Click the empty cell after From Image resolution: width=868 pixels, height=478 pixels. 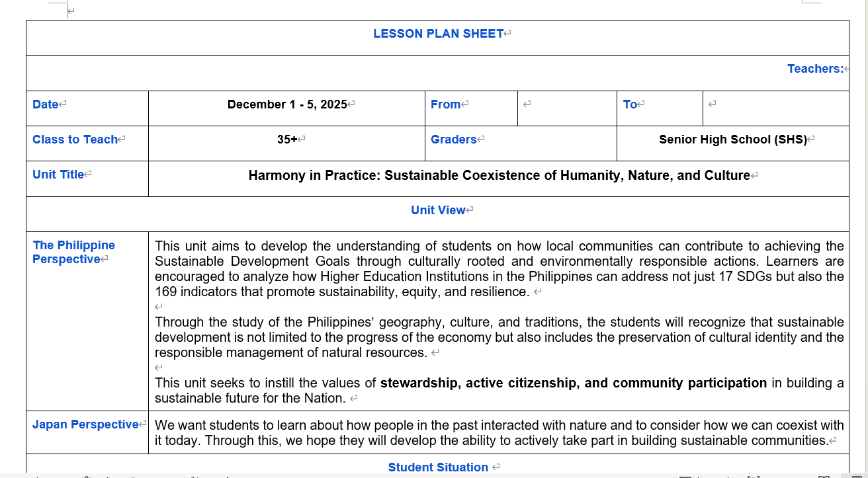(566, 104)
